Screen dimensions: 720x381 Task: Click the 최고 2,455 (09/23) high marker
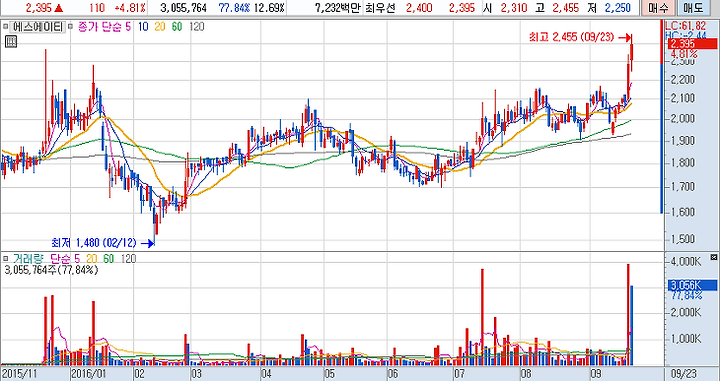pos(581,37)
